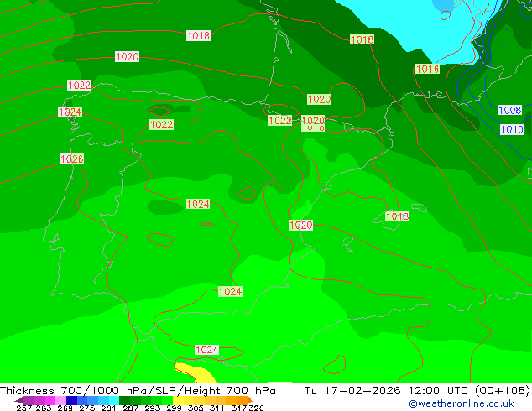
Task: Click the 1024 isobar label over northwest Portugal coast
Action: point(70,112)
